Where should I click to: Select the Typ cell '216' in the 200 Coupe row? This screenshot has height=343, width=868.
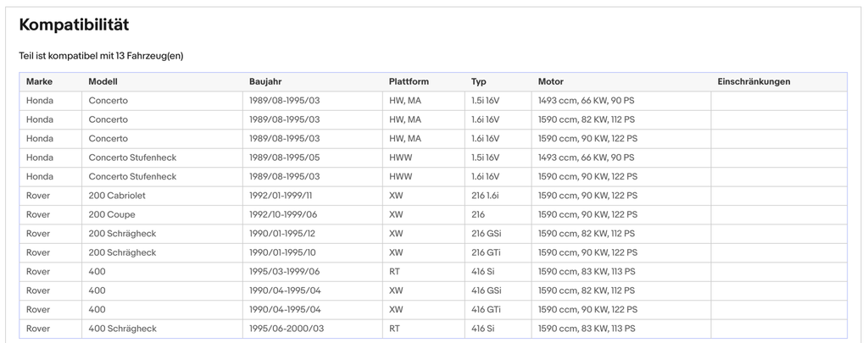pos(478,214)
